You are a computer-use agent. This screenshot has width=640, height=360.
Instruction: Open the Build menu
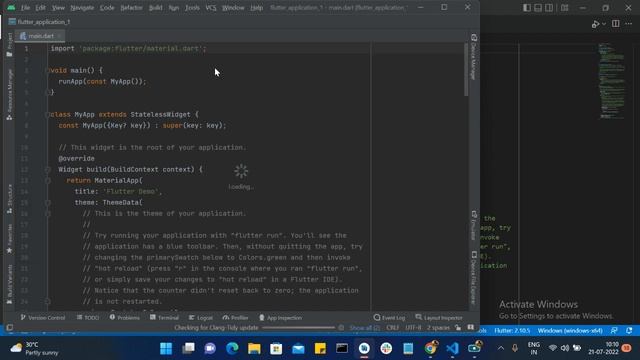[x=156, y=8]
